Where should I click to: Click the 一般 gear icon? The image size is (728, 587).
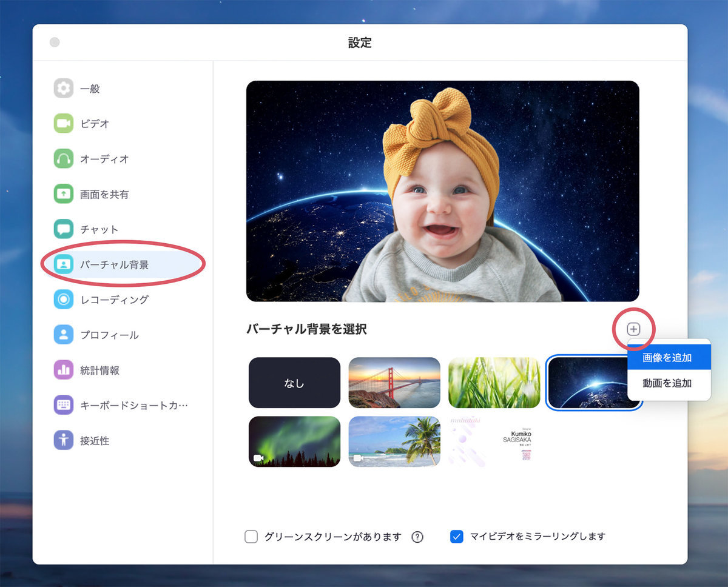[63, 89]
